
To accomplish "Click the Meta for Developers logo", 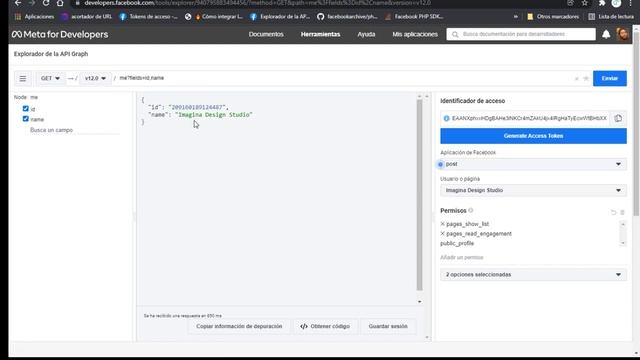I will point(60,34).
